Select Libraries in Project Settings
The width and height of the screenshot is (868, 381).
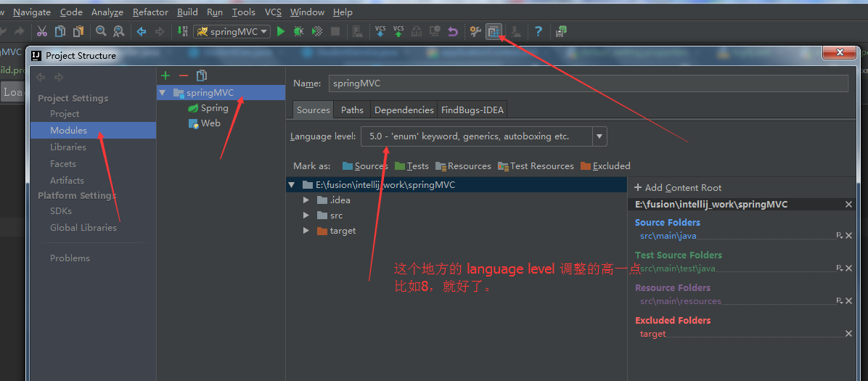67,147
